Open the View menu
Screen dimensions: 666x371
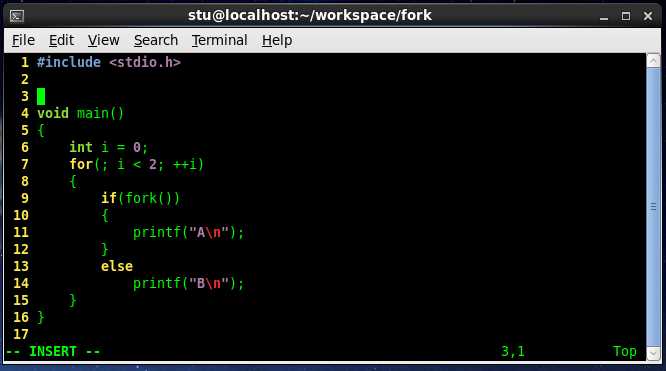point(103,40)
